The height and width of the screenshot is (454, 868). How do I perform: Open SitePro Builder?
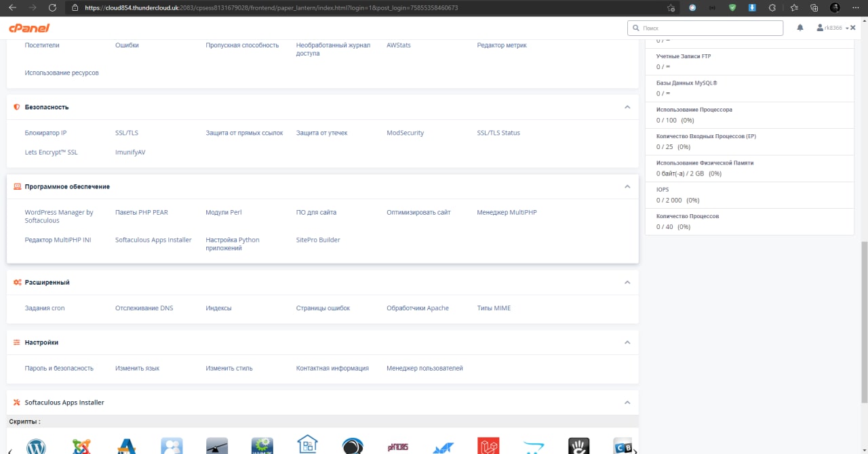(318, 240)
